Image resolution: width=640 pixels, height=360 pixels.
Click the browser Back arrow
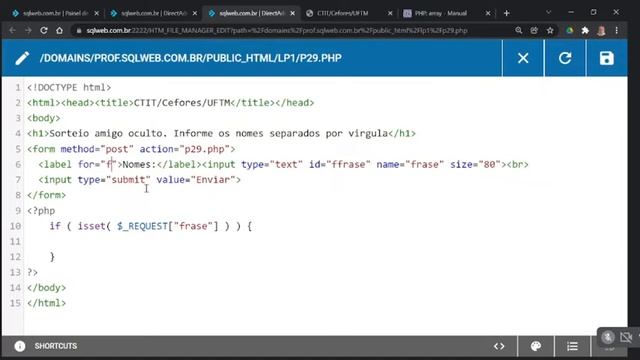pyautogui.click(x=12, y=30)
